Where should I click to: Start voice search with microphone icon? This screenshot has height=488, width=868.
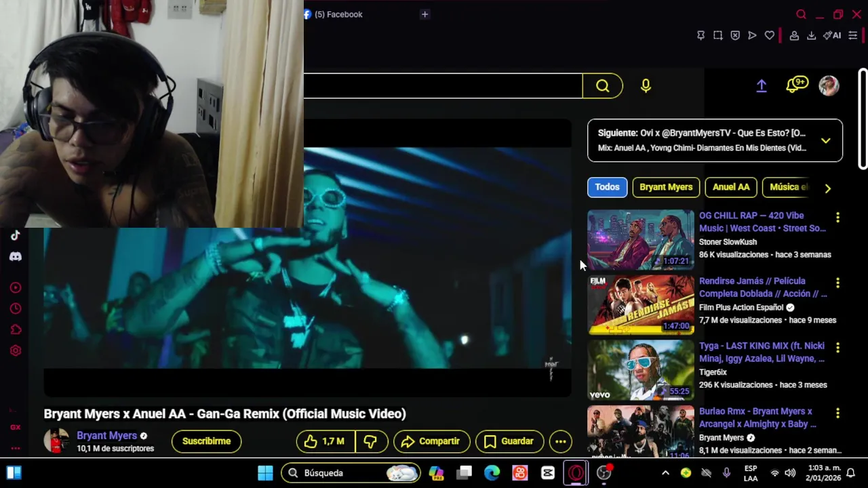[x=646, y=85]
